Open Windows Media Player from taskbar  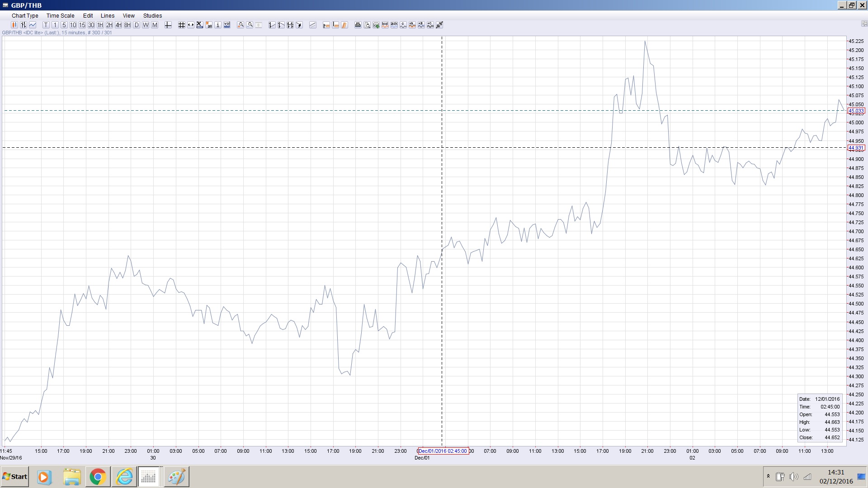[x=44, y=477]
